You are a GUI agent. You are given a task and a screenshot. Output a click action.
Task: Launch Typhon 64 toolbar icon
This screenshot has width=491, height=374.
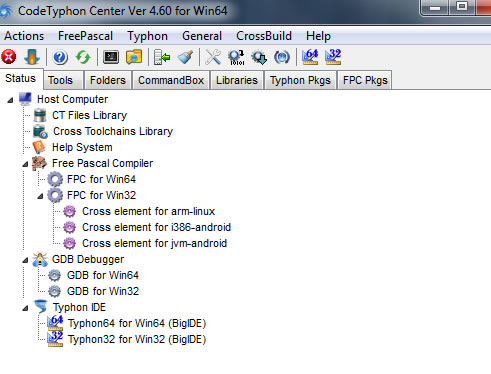tap(310, 57)
